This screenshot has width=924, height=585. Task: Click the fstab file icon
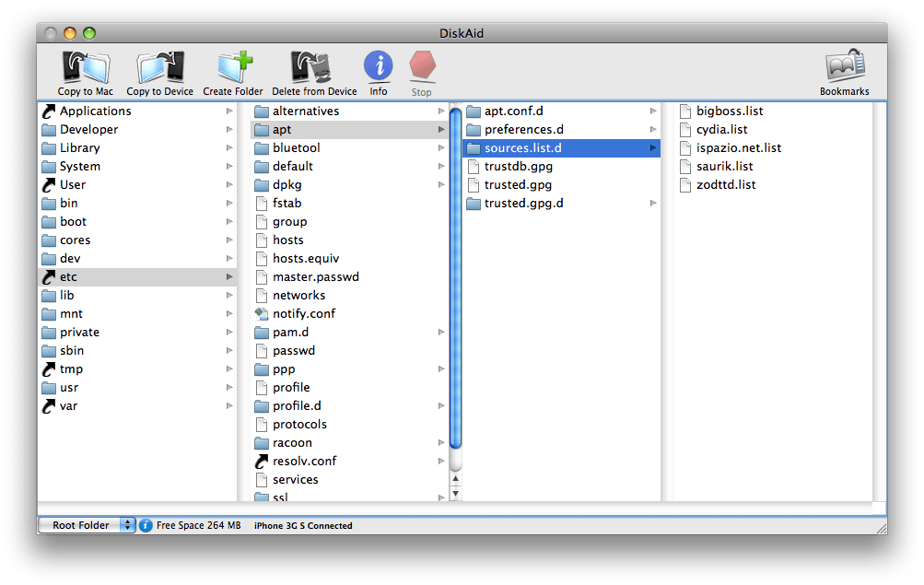262,204
